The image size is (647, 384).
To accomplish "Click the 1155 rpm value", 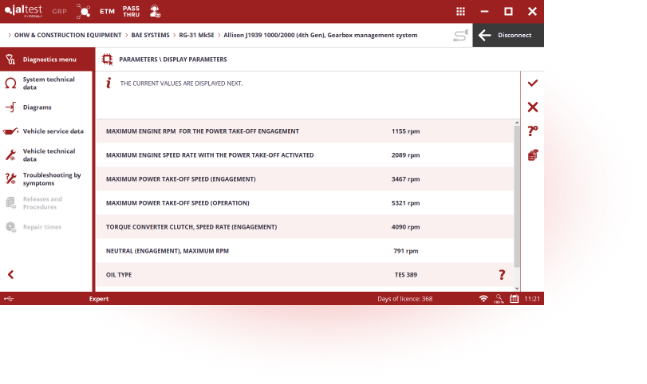I will click(x=406, y=131).
